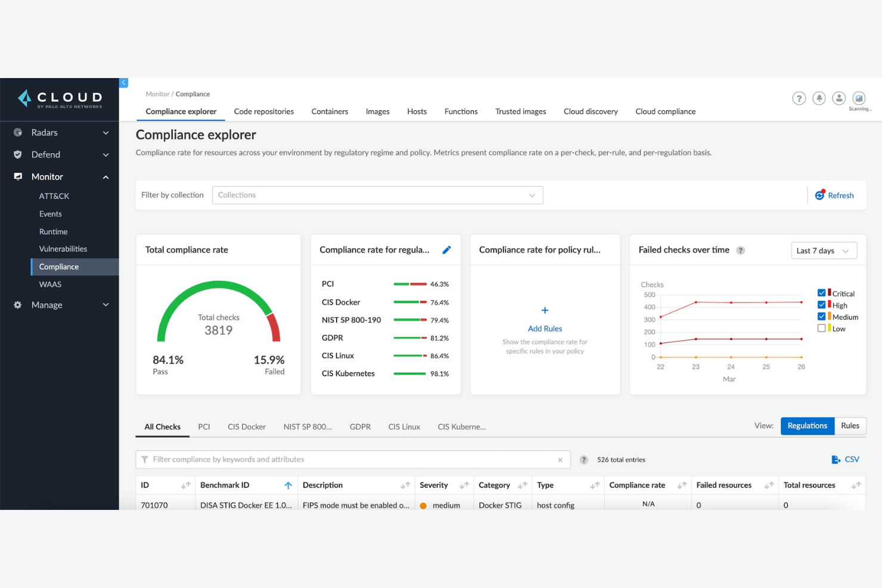Open the Containers page
882x588 pixels.
coord(330,111)
